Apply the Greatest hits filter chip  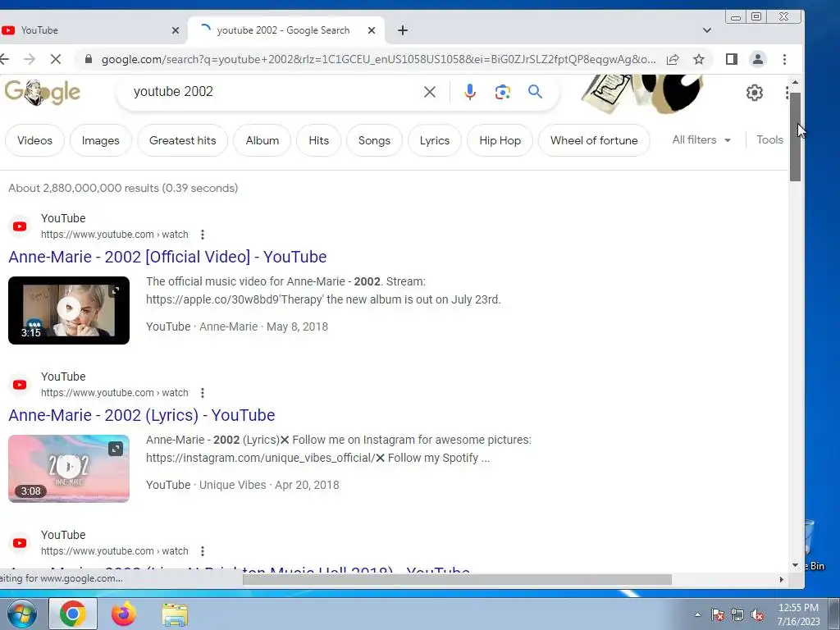click(x=183, y=140)
